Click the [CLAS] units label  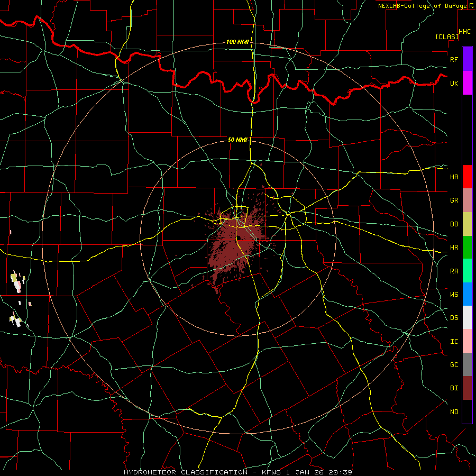click(447, 37)
